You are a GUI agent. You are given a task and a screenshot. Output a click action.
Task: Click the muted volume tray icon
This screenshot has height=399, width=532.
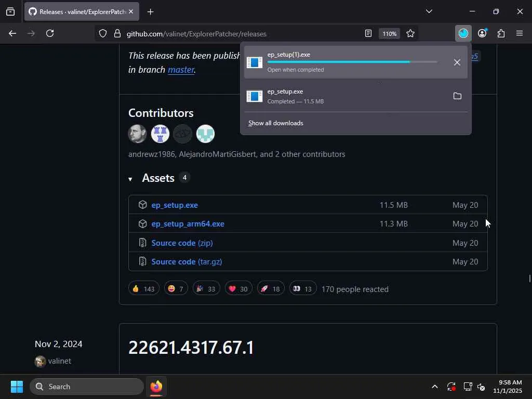pos(481,387)
